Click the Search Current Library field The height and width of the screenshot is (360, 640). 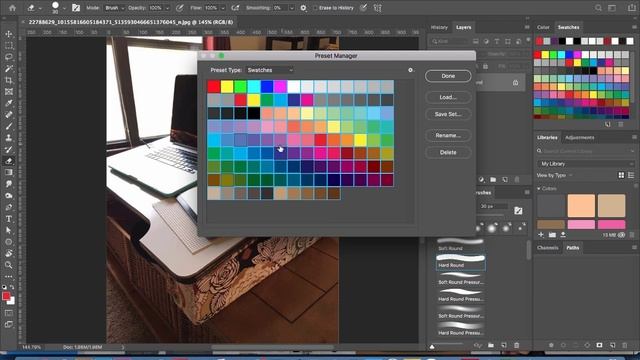586,151
